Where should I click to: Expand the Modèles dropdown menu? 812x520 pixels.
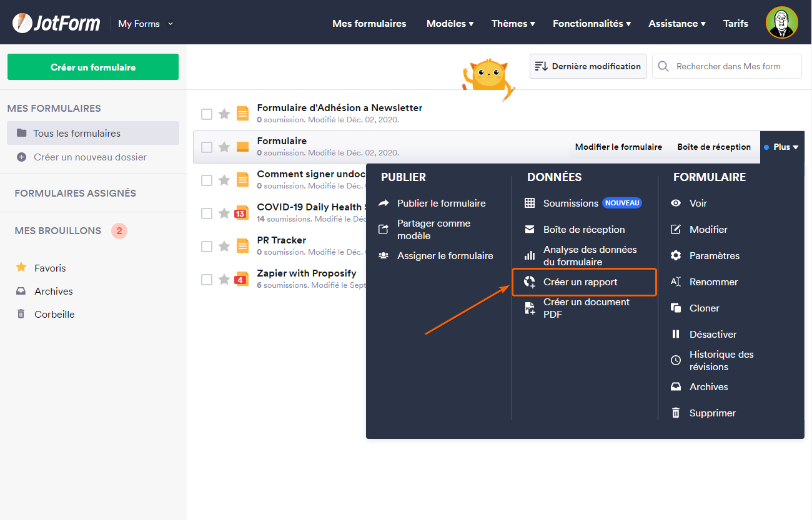450,24
